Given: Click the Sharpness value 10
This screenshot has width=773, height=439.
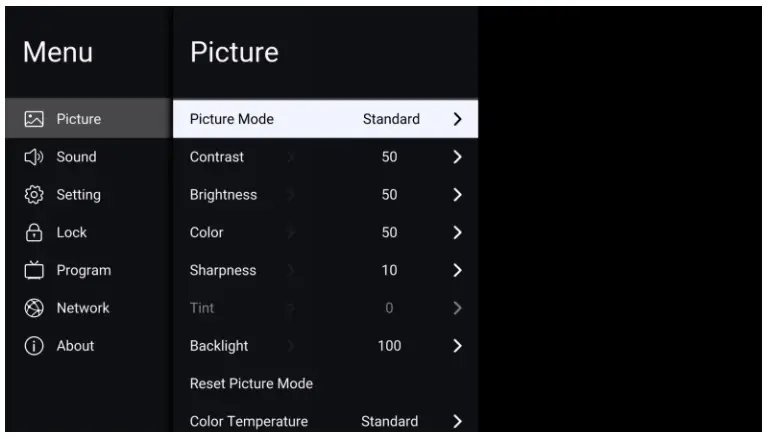Looking at the screenshot, I should pos(389,270).
